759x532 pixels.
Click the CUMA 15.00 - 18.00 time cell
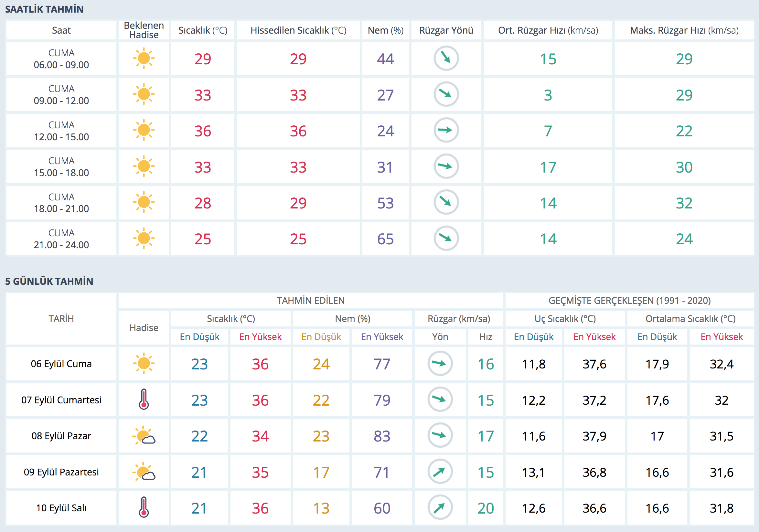[x=61, y=166]
